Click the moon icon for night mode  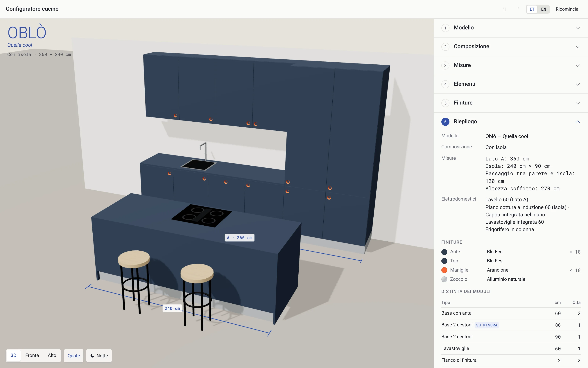pos(92,356)
